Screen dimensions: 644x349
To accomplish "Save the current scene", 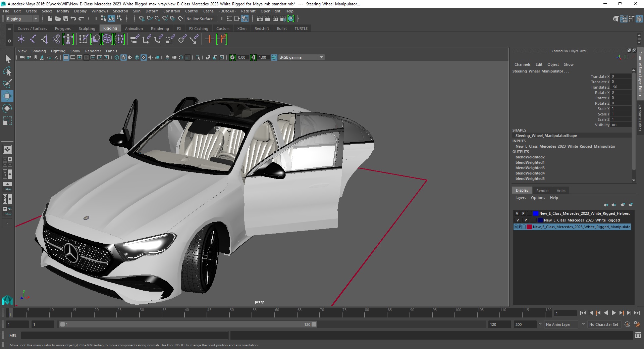I will click(66, 19).
